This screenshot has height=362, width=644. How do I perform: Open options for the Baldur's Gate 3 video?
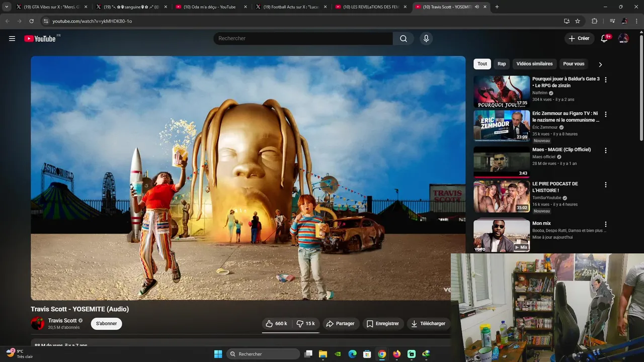click(606, 79)
